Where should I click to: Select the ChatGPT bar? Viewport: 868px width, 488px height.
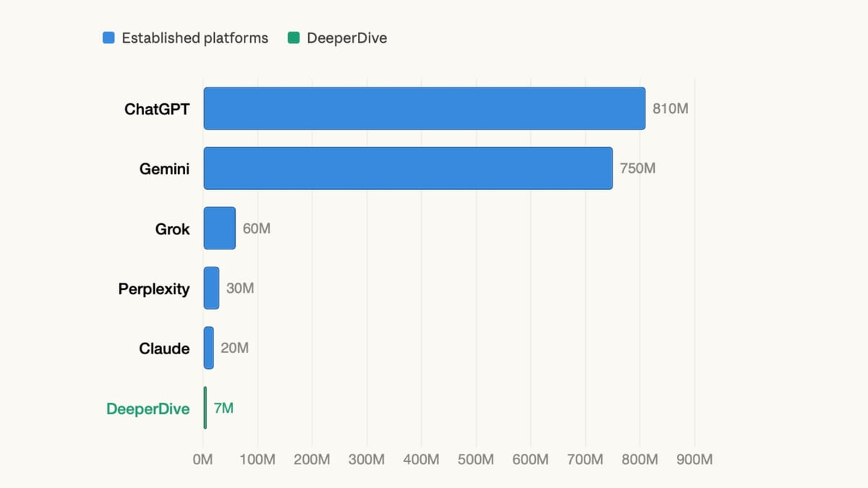pyautogui.click(x=424, y=108)
